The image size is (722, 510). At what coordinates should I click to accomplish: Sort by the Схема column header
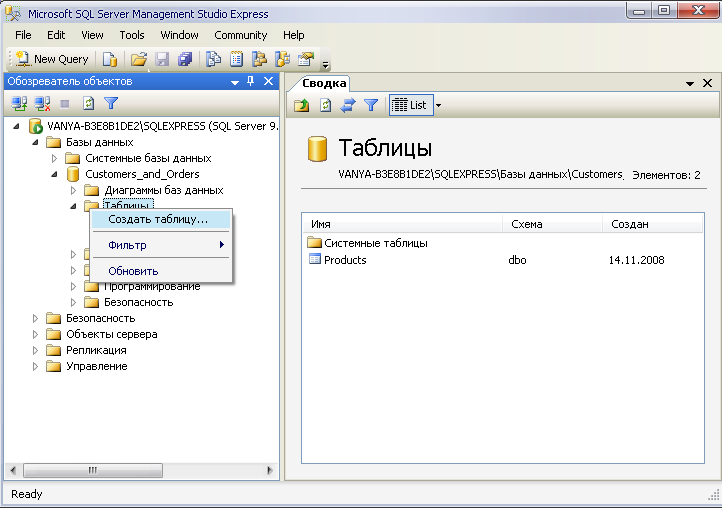[552, 224]
